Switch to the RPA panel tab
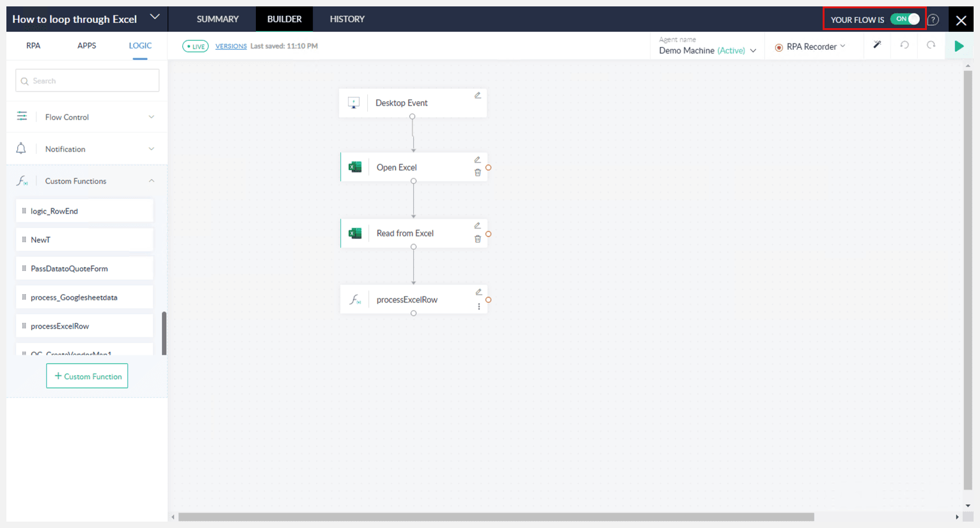The width and height of the screenshot is (980, 528). (33, 45)
